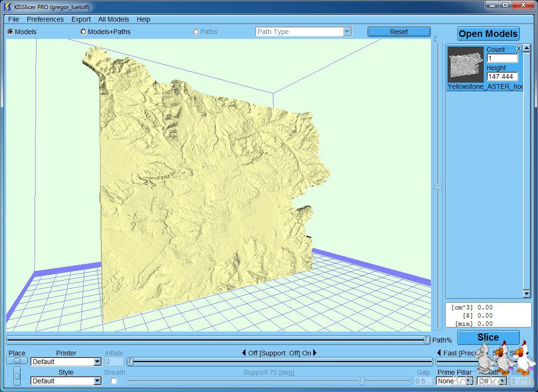538x392 pixels.
Task: Open the Style profile dropdown
Action: pyautogui.click(x=97, y=381)
